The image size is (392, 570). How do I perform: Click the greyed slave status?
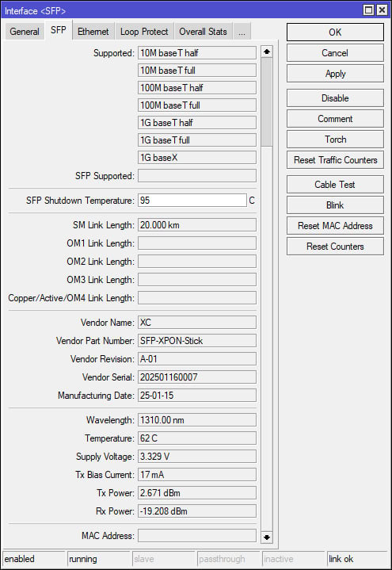point(163,559)
